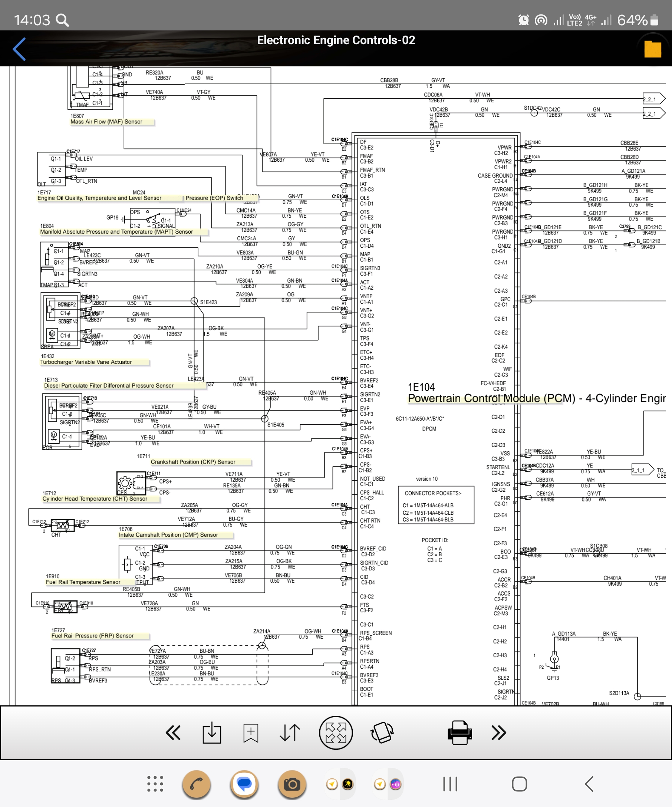Image resolution: width=672 pixels, height=807 pixels.
Task: Select the Powertrain Control Module (PCM) label
Action: (491, 398)
